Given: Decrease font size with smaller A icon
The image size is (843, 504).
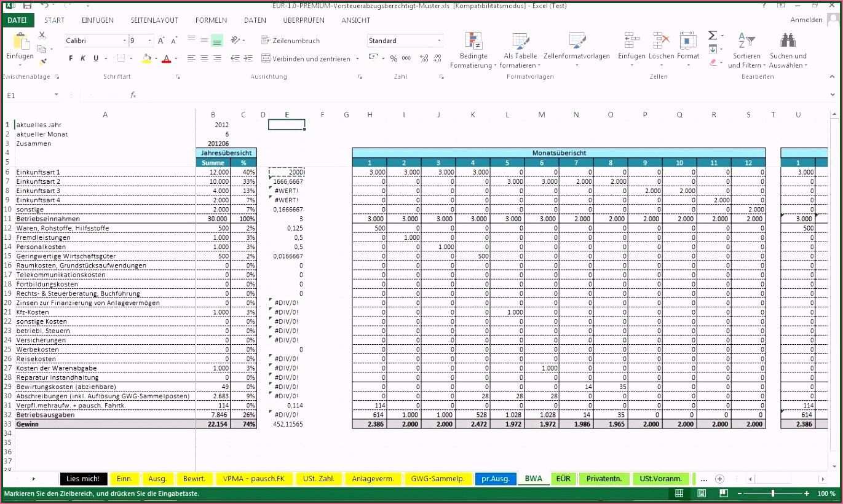Looking at the screenshot, I should pos(174,41).
